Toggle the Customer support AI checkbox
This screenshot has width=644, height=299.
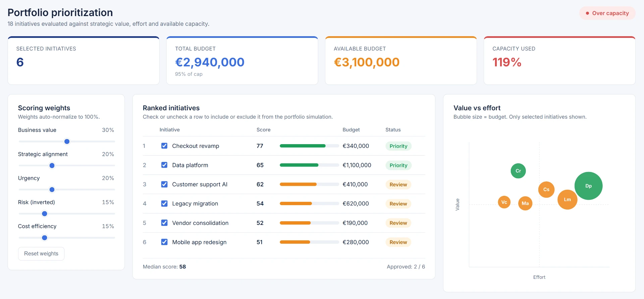[x=164, y=184]
